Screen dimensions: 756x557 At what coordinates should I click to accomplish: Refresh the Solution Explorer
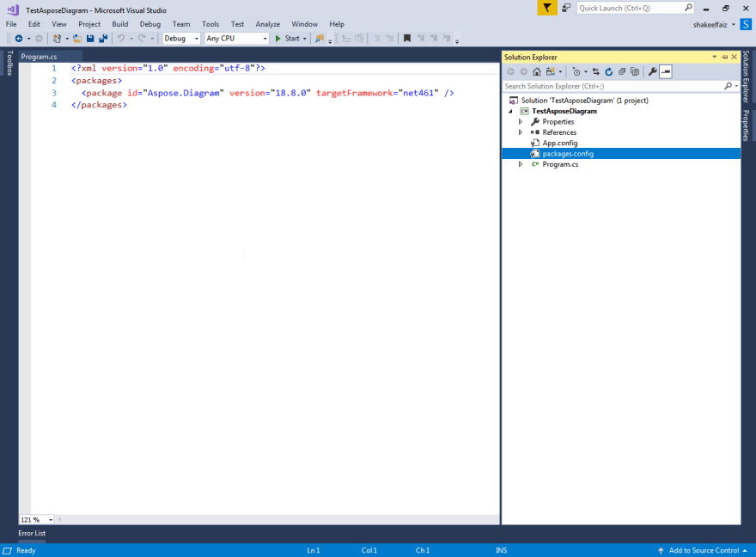pyautogui.click(x=609, y=72)
